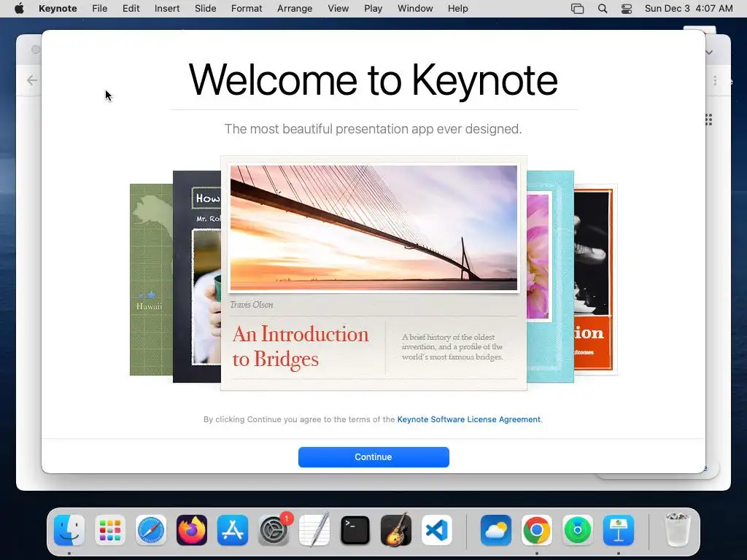
Task: Open the Keynote Software License Agreement link
Action: point(469,419)
